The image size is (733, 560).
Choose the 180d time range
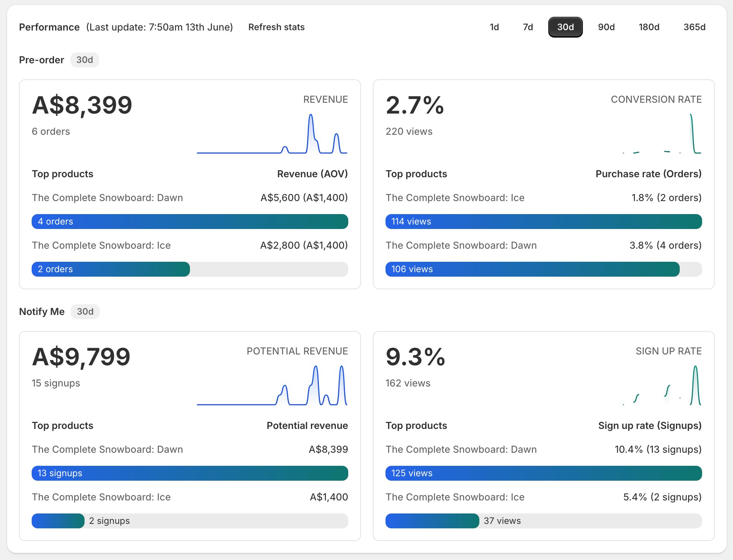click(x=649, y=27)
